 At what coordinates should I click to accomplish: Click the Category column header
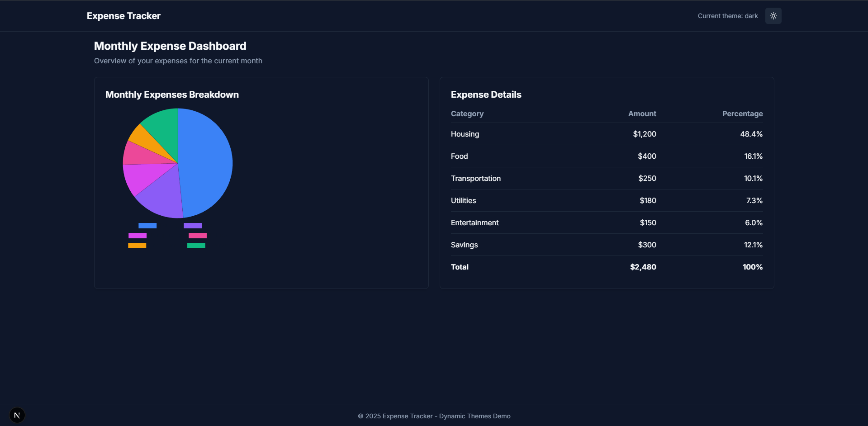click(x=467, y=114)
